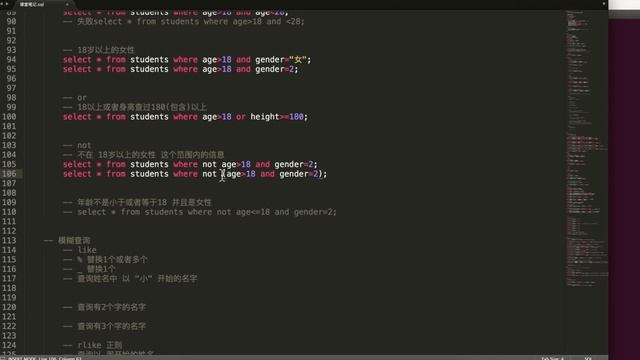
Task: Click "select" keyword on line 106
Action: (x=77, y=174)
